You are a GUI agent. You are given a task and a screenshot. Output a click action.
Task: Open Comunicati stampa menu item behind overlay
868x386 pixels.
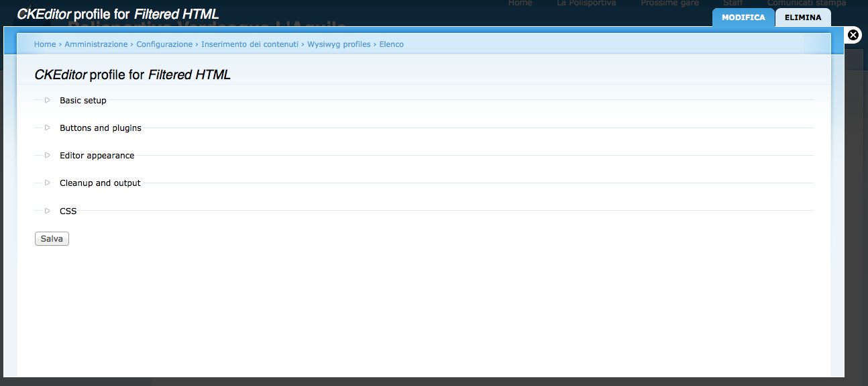[807, 3]
